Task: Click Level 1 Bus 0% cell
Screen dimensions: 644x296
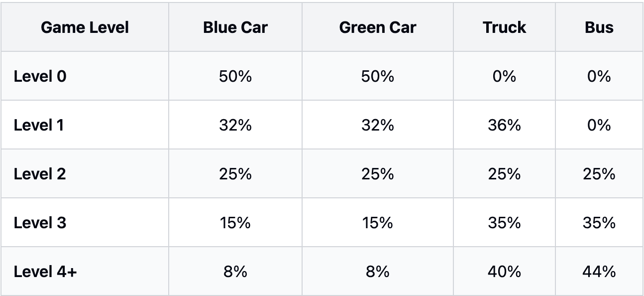Action: (599, 125)
